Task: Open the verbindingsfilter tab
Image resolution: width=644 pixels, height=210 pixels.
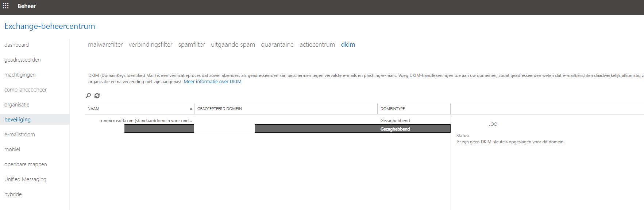Action: pyautogui.click(x=150, y=44)
